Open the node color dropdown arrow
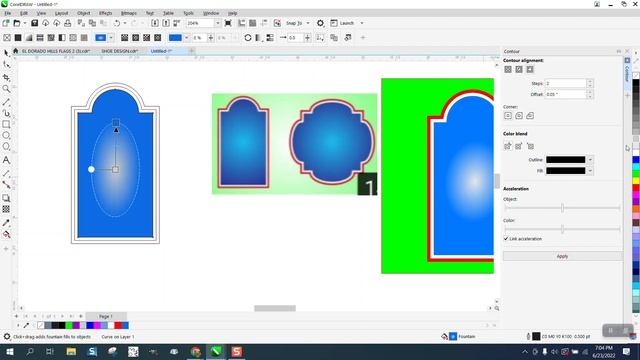 [187, 38]
